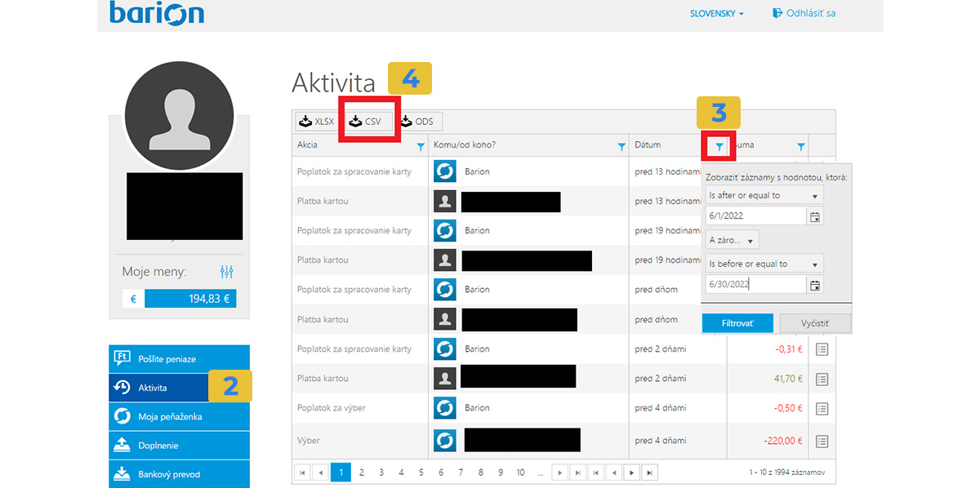
Task: Export activity as ODS
Action: [x=418, y=122]
